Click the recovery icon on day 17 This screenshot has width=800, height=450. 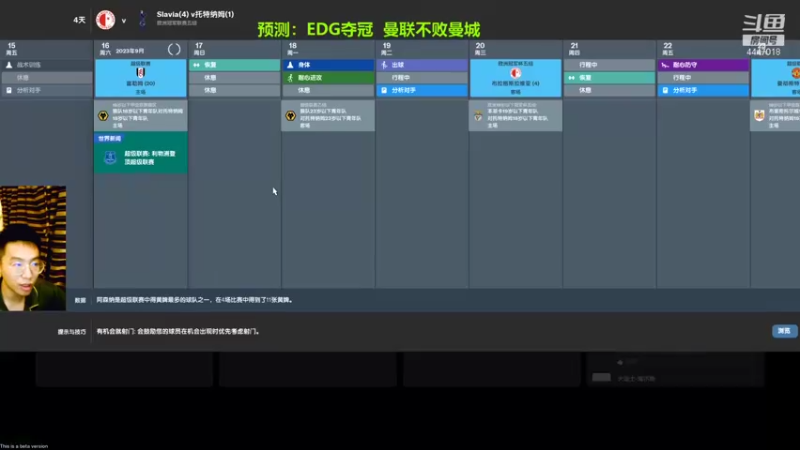pos(196,65)
